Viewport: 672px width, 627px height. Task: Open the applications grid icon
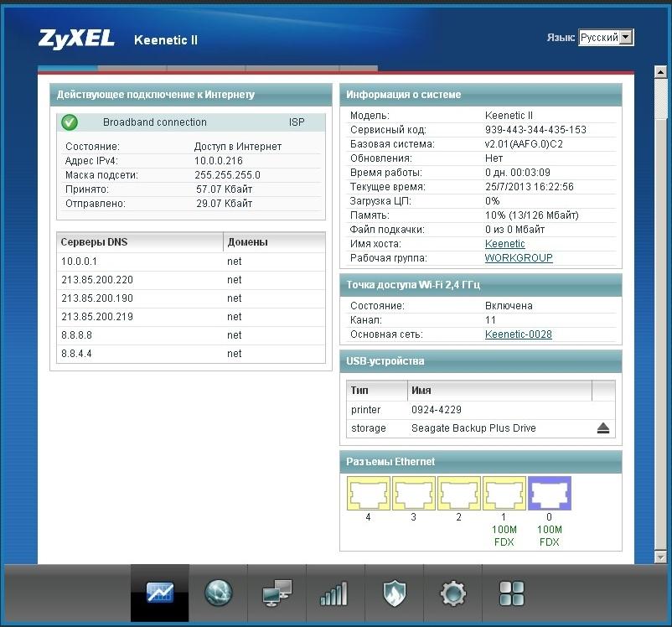[511, 593]
